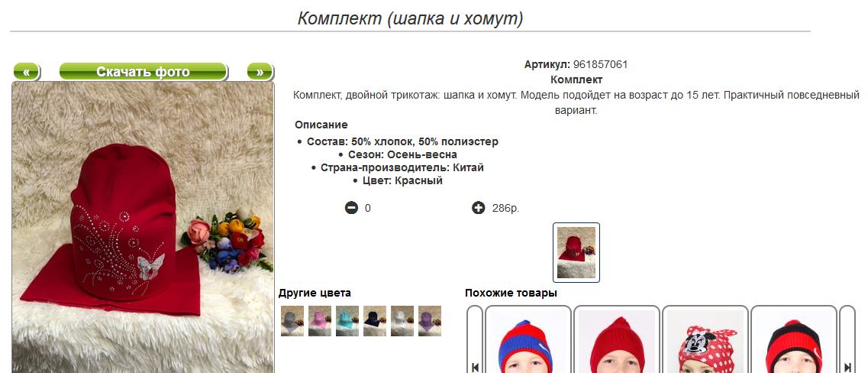Viewport: 868px width, 373px height.
Task: Click the minus icon to decrease quantity
Action: 351,209
